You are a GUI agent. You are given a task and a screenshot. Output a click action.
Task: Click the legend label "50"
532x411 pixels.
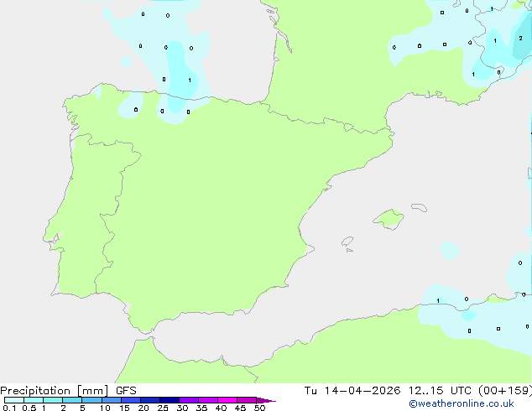click(259, 408)
